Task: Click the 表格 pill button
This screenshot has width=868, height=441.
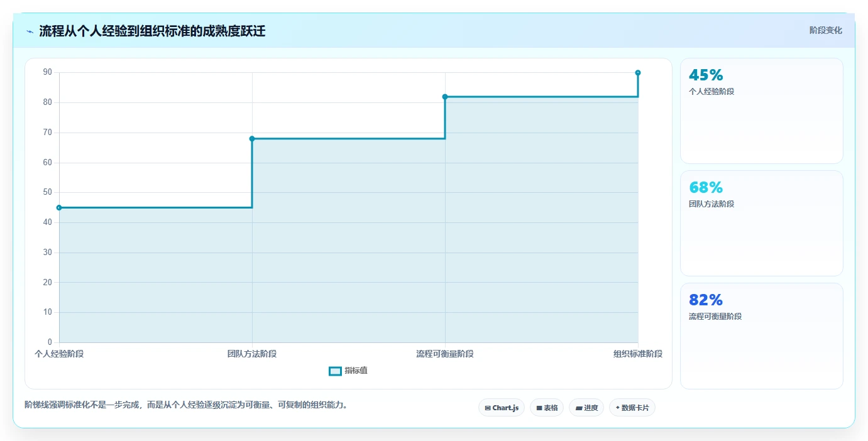Action: pos(547,408)
